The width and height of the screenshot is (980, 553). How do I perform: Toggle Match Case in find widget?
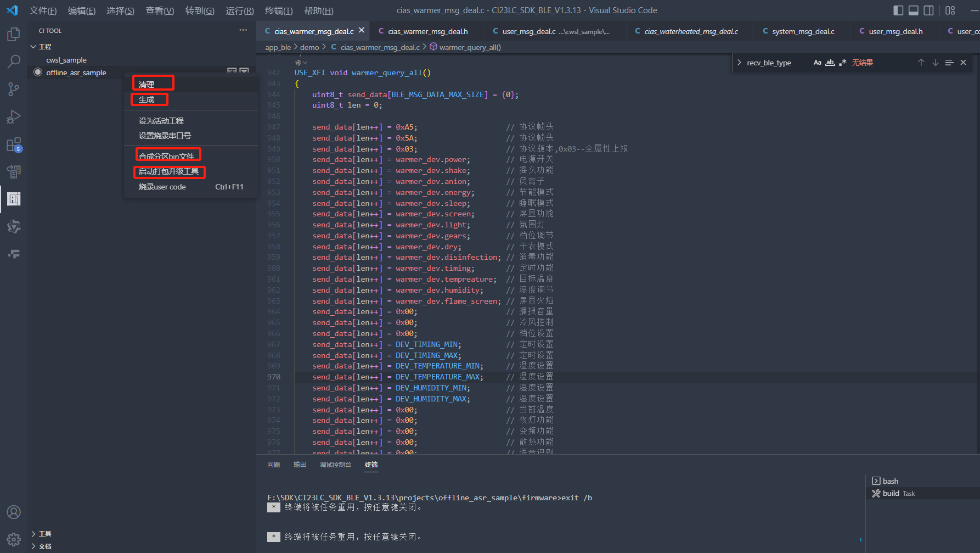click(817, 63)
